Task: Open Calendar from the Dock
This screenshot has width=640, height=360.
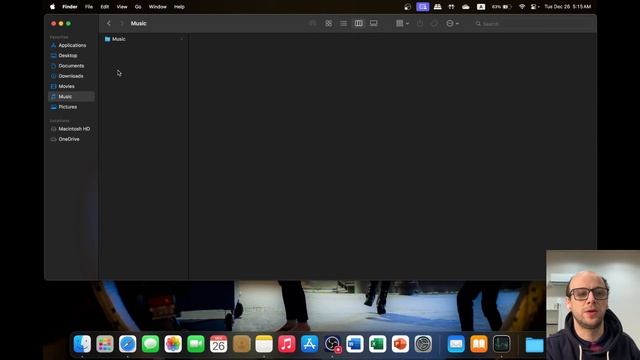Action: click(x=218, y=344)
